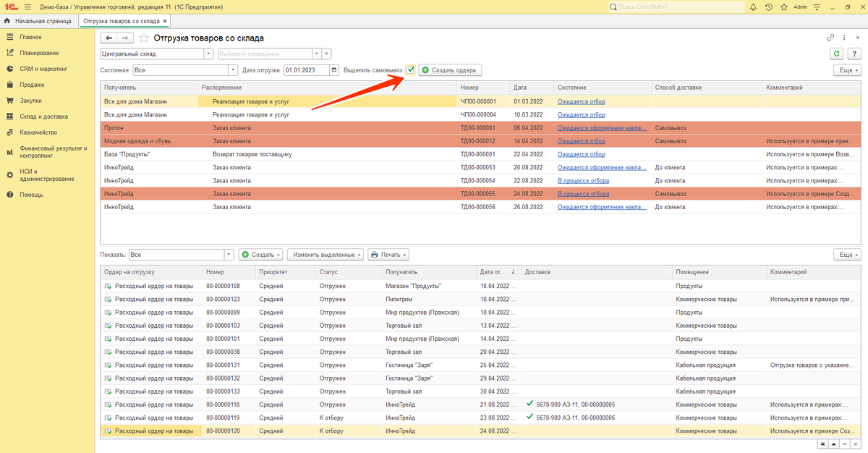Switch to Начальная страница tab
The image size is (868, 453).
38,21
